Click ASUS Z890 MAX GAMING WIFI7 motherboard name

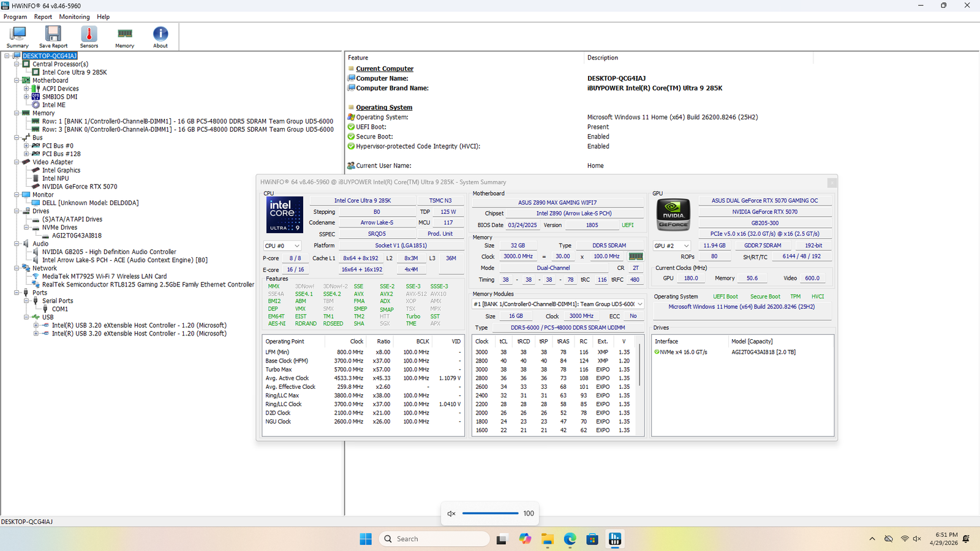[557, 203]
